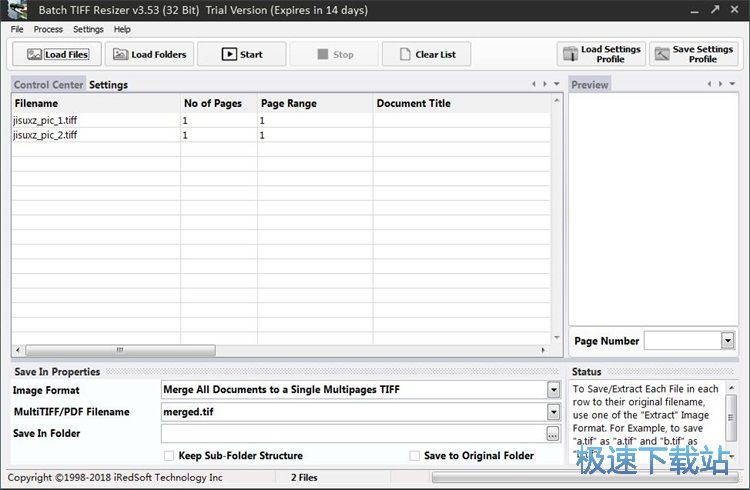
Task: Click the browse folder ellipsis button
Action: [552, 434]
